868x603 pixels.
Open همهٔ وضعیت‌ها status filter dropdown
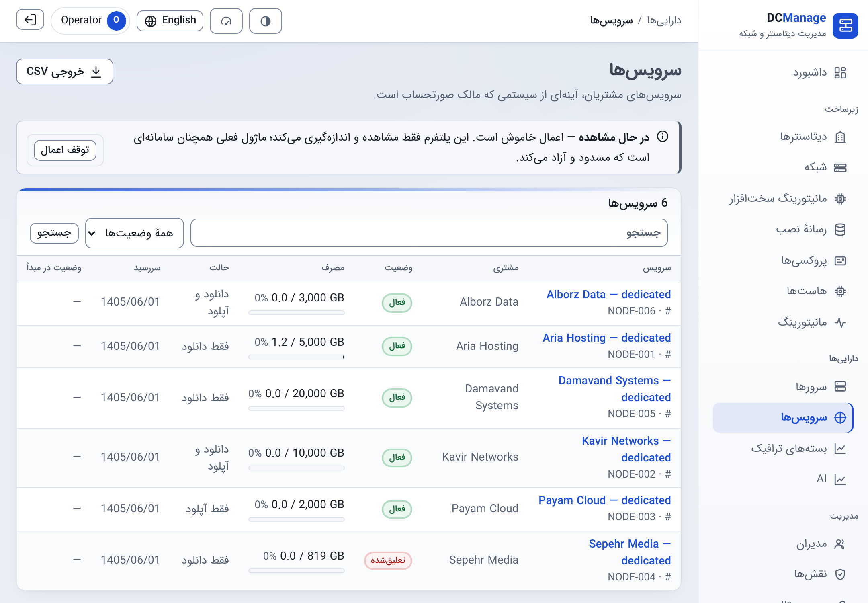pos(135,233)
